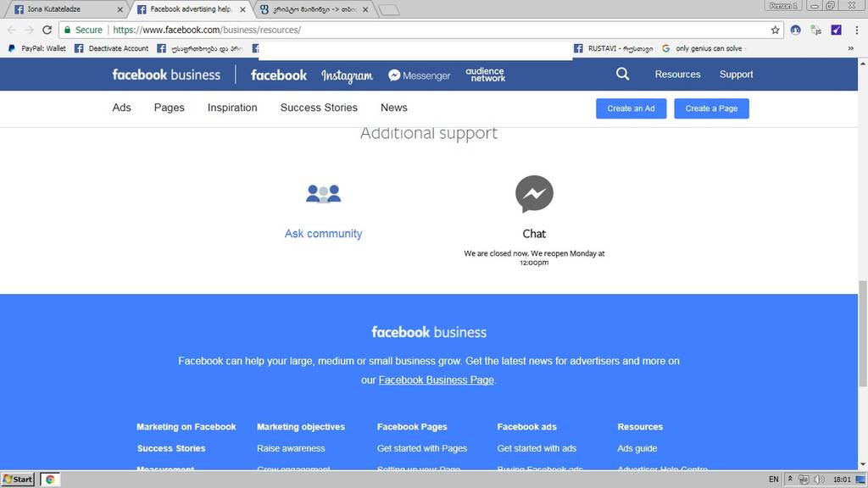Open the footer Success Stories link
The height and width of the screenshot is (488, 868).
pos(171,448)
